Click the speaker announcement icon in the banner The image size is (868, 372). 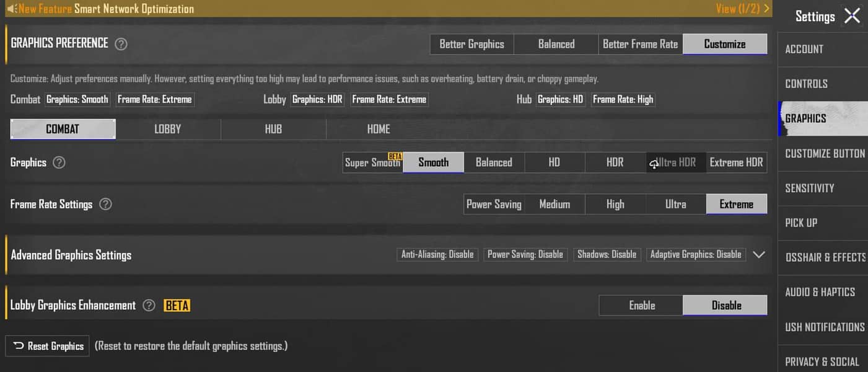12,9
